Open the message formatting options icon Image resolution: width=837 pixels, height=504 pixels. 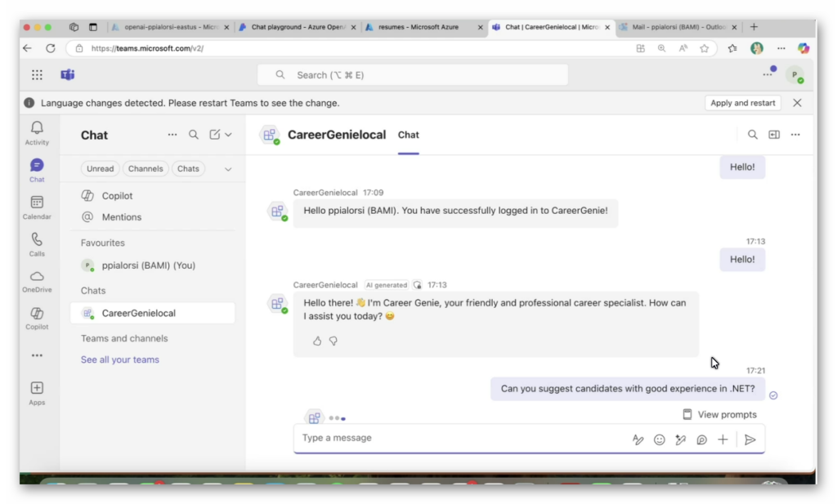point(638,439)
